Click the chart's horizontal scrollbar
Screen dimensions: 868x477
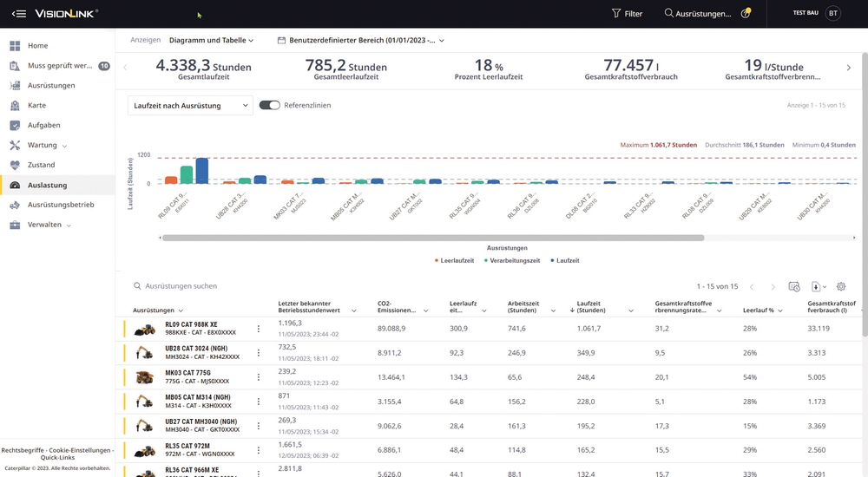[x=432, y=237]
